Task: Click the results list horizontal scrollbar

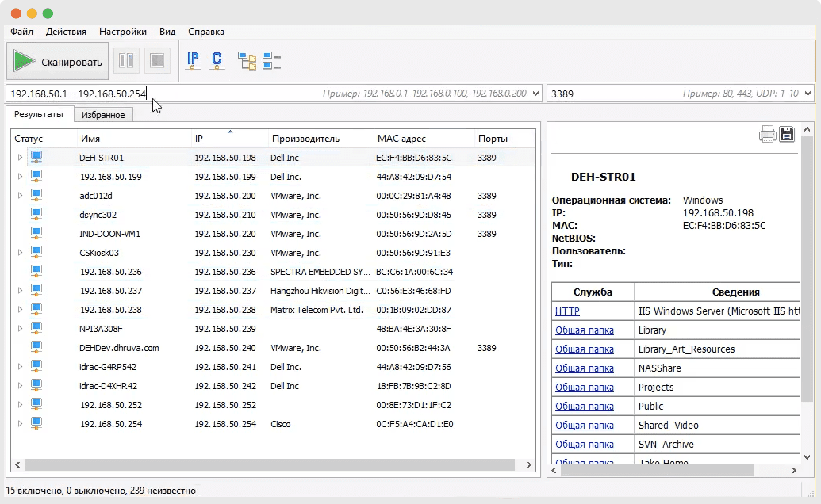Action: [x=270, y=464]
